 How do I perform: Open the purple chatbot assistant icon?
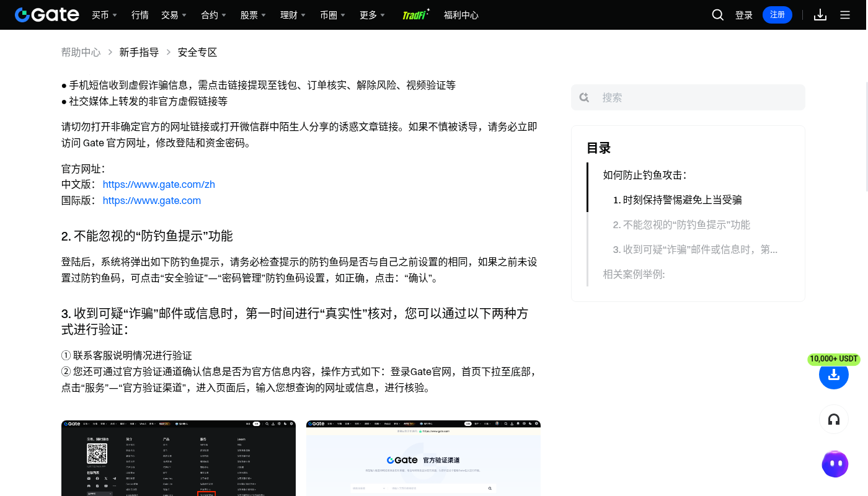pyautogui.click(x=835, y=464)
